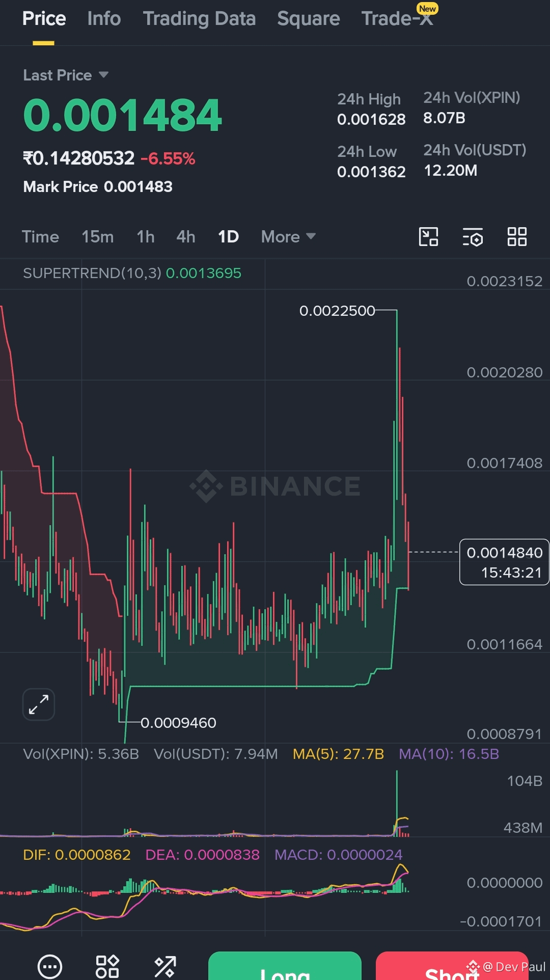Click the Vol(USDT): 7.94M label
Screen dimensions: 550x980
point(216,754)
